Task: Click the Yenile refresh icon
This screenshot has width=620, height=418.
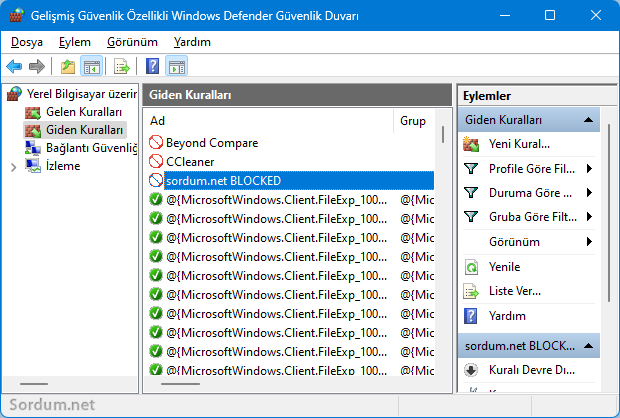Action: pos(471,267)
